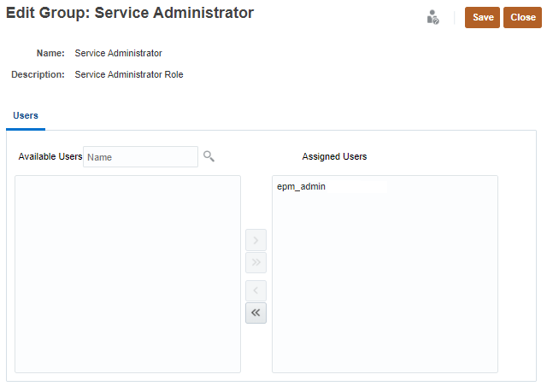The width and height of the screenshot is (547, 392).
Task: Click the Edit Group: Service Administrator heading
Action: coord(130,14)
